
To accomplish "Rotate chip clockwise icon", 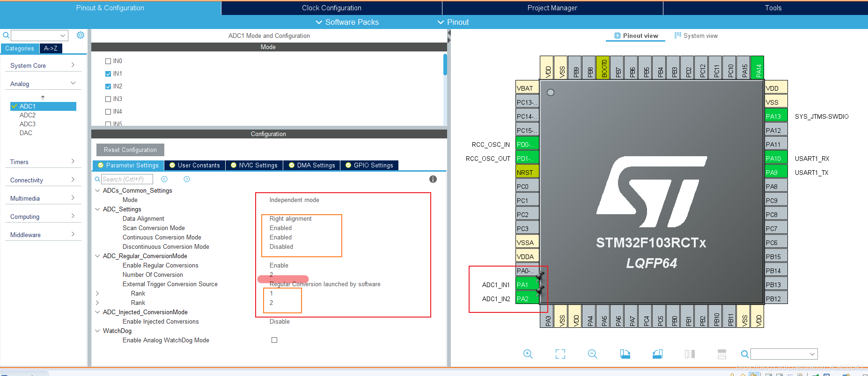I will tap(625, 354).
